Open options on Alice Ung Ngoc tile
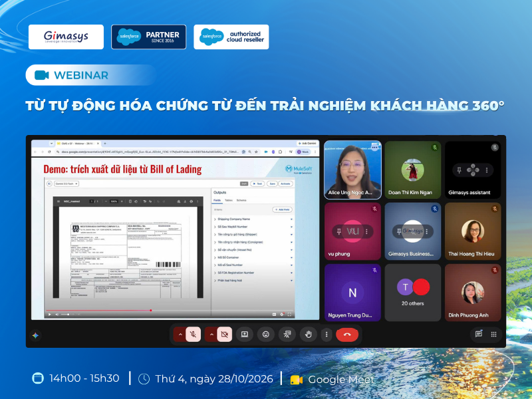This screenshot has width=532, height=399. point(374,147)
